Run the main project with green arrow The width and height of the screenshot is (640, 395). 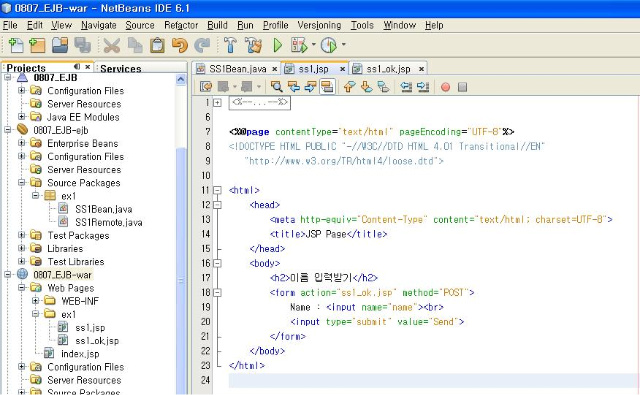pyautogui.click(x=278, y=45)
